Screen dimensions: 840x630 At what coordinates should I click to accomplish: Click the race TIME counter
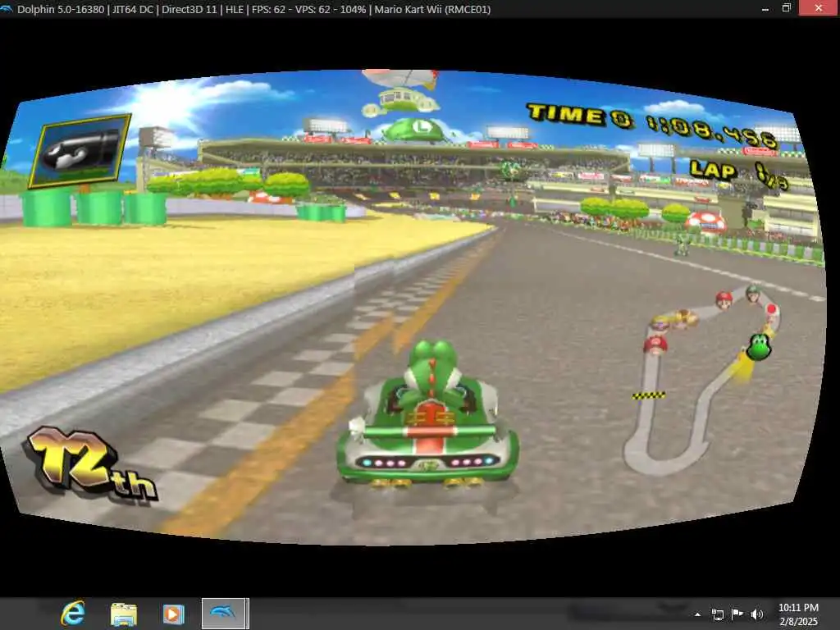[x=651, y=126]
